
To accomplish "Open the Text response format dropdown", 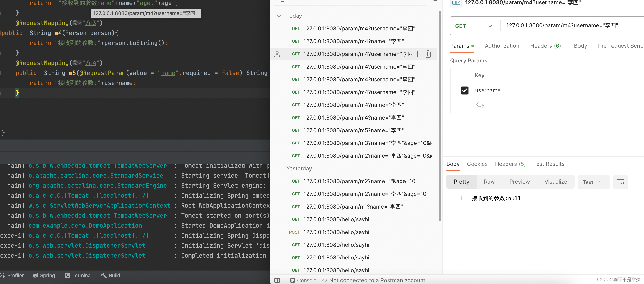I will 593,182.
